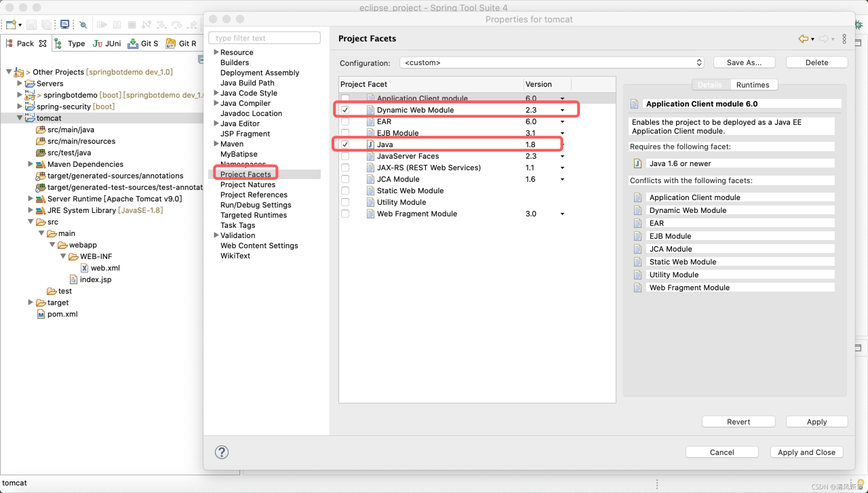The width and height of the screenshot is (868, 493).
Task: Click the help question mark icon
Action: pyautogui.click(x=222, y=452)
